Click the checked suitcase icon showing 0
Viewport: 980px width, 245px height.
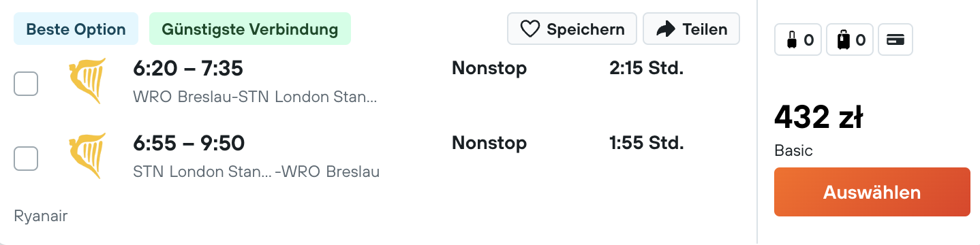[844, 40]
